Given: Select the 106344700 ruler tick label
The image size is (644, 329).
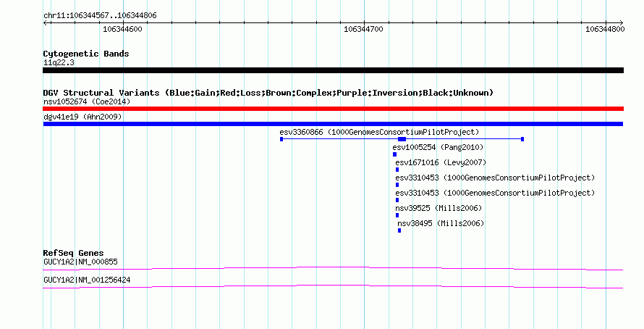Looking at the screenshot, I should (363, 29).
